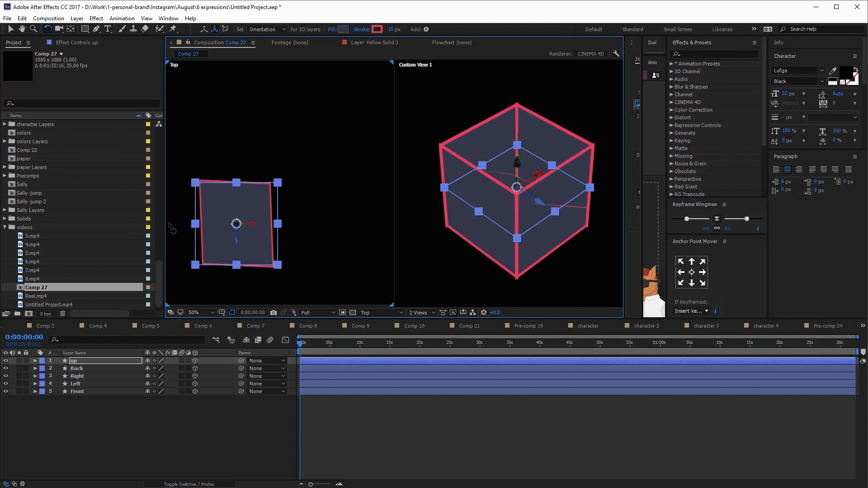Click the snapshot camera icon in viewer
Image resolution: width=868 pixels, height=488 pixels.
(x=273, y=312)
